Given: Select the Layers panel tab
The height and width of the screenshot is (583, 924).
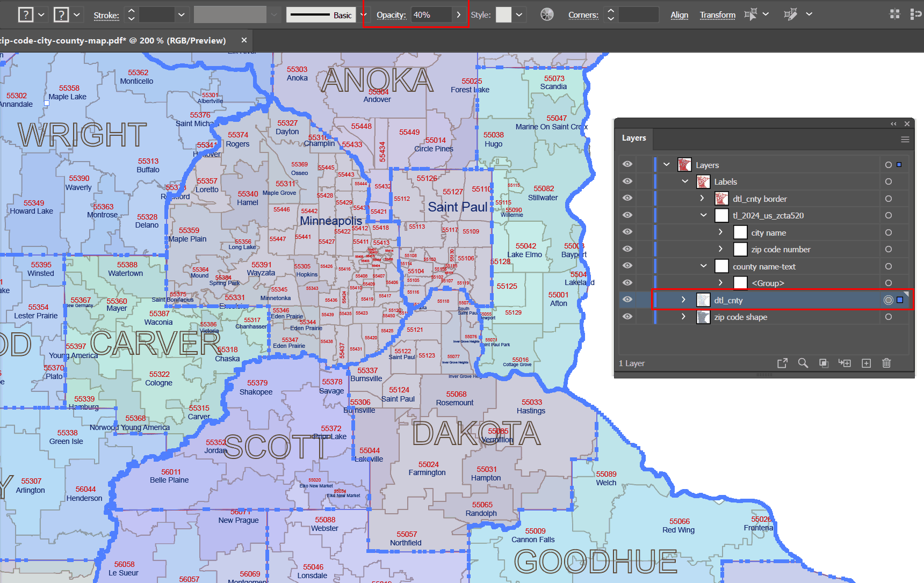Looking at the screenshot, I should (x=634, y=138).
